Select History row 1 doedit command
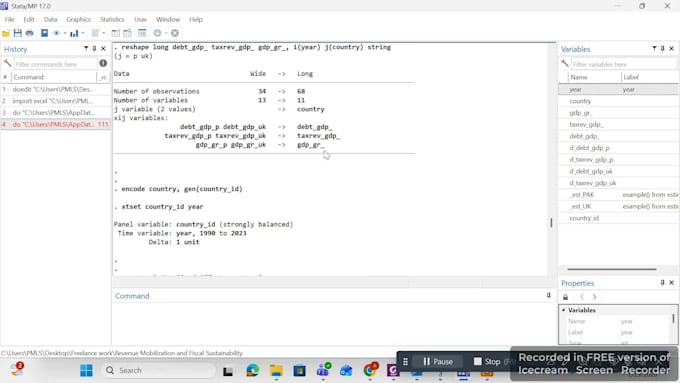This screenshot has height=383, width=680. tap(56, 89)
